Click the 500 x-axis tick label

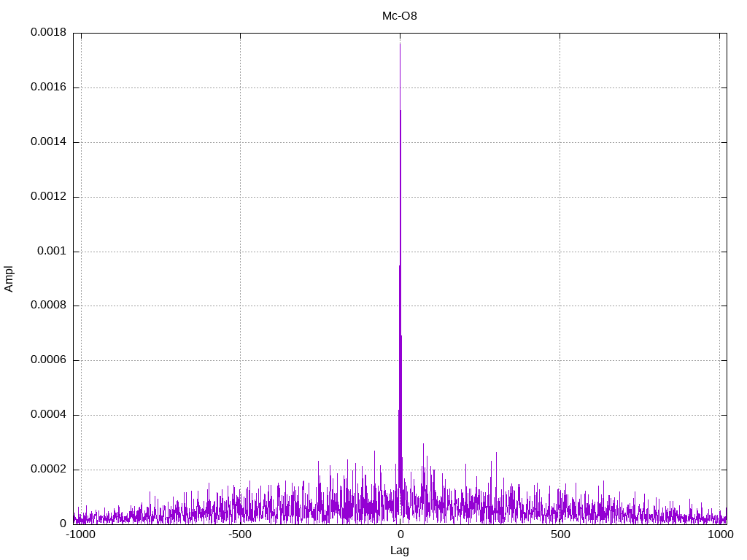pyautogui.click(x=560, y=534)
